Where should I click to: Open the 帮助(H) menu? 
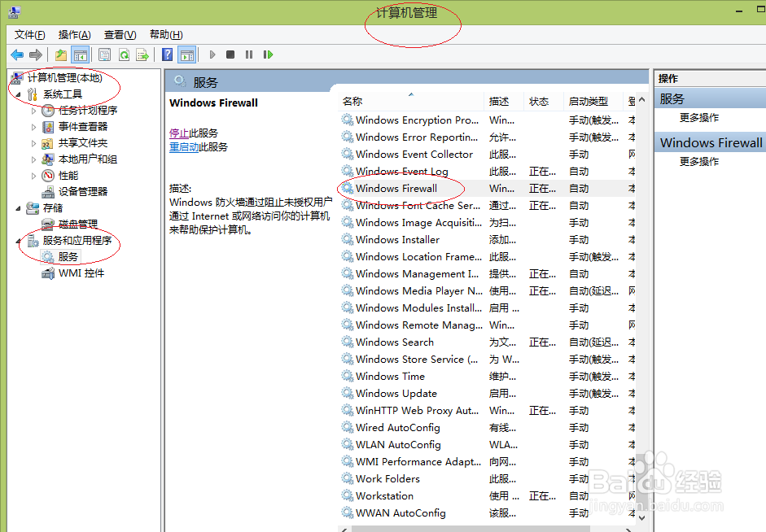tap(165, 35)
